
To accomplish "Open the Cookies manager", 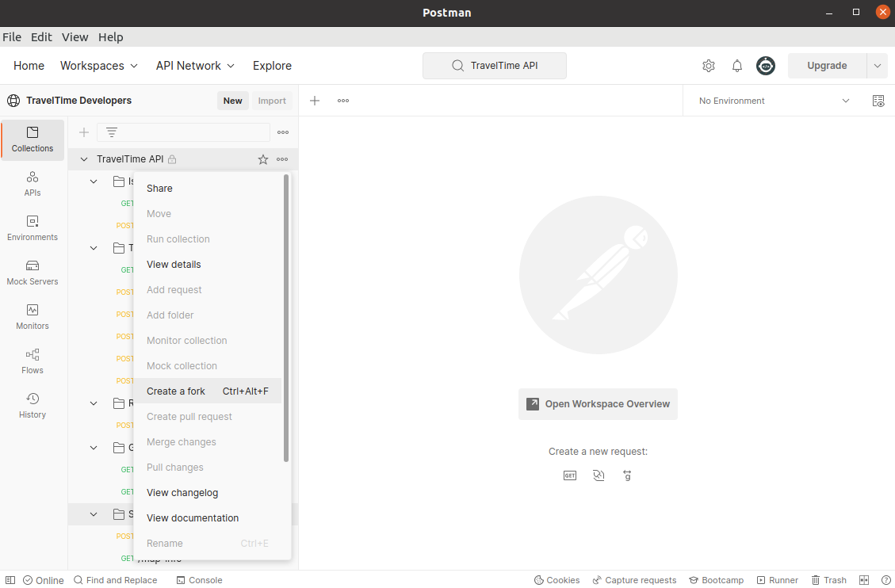I will pos(557,579).
